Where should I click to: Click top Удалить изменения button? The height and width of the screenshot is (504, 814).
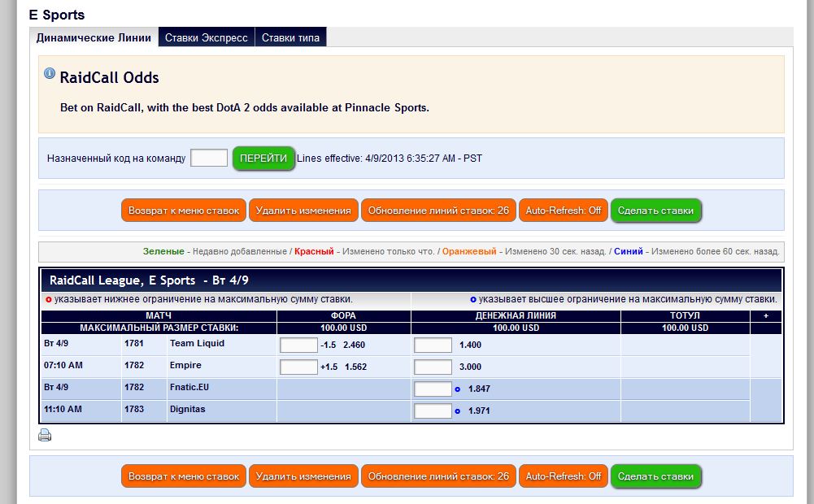point(303,211)
